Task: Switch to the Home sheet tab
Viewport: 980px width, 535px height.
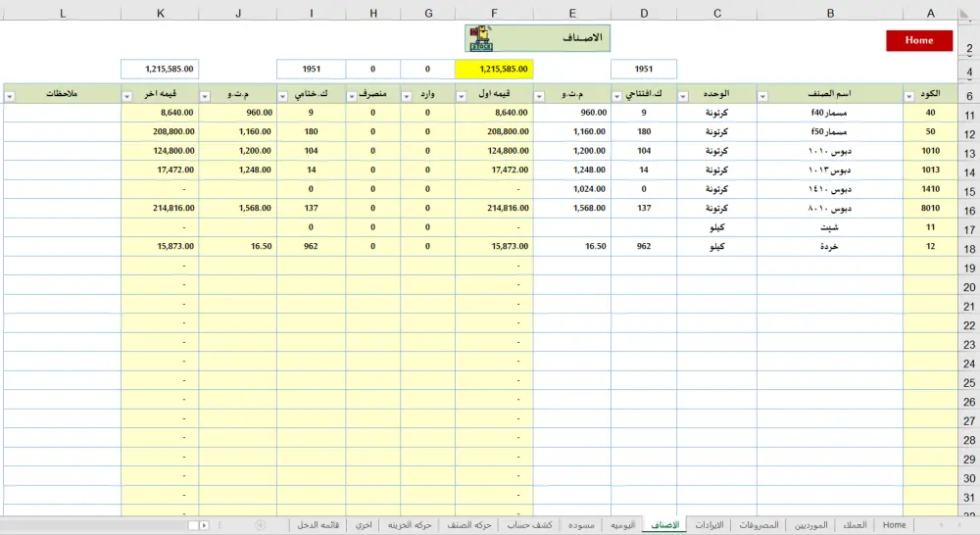Action: pos(894,525)
